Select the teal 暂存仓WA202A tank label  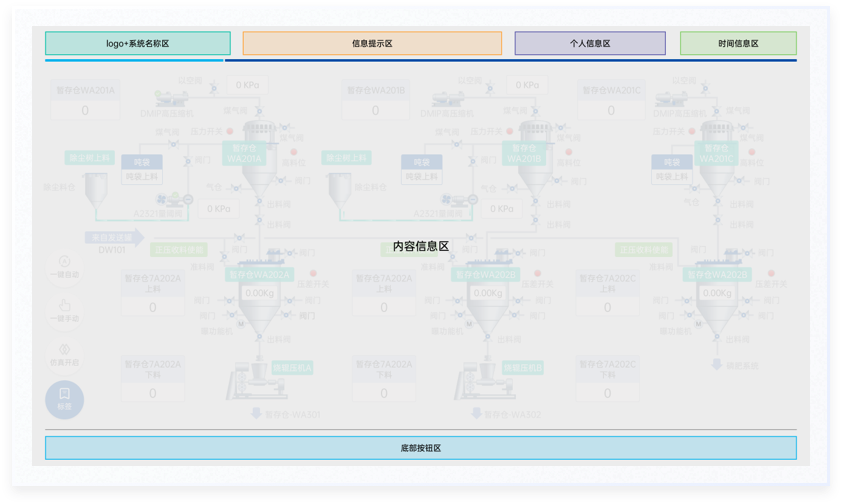click(x=258, y=275)
